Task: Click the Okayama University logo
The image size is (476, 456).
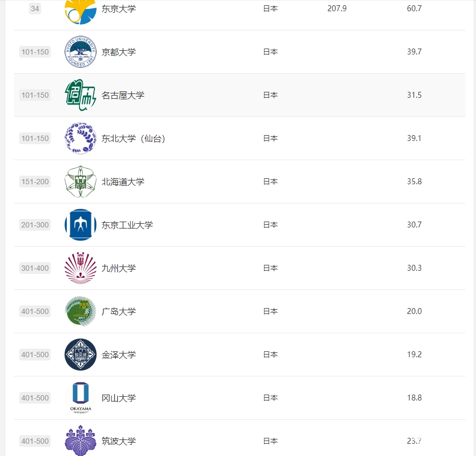Action: (x=81, y=398)
